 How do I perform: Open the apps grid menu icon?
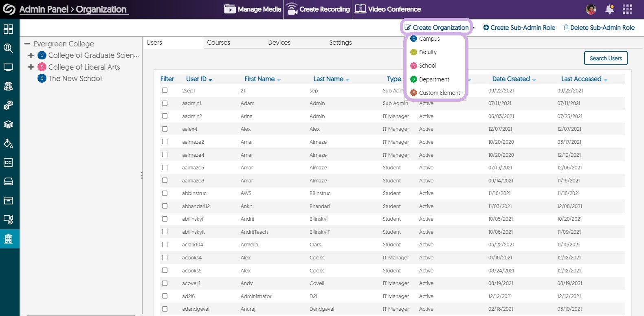(x=627, y=9)
